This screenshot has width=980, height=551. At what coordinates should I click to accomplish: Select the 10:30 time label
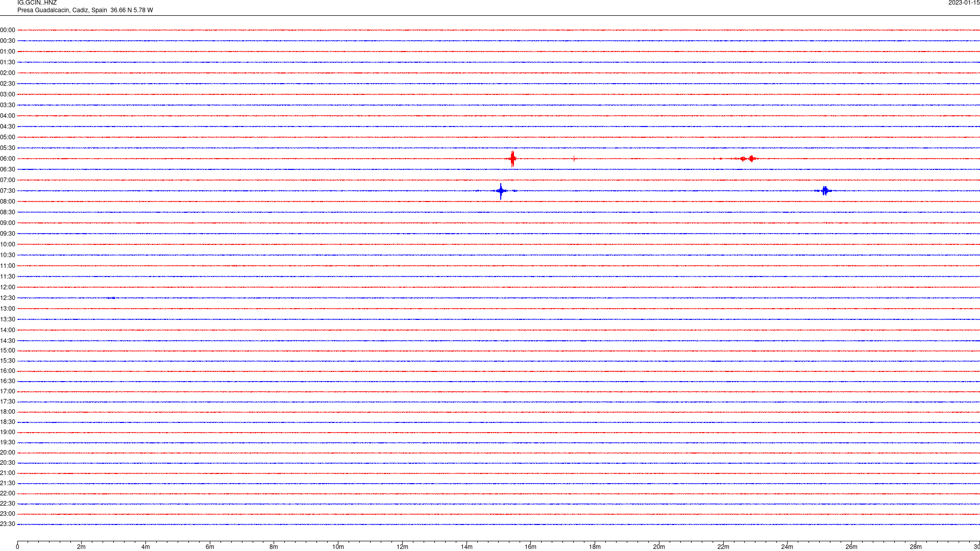click(8, 255)
